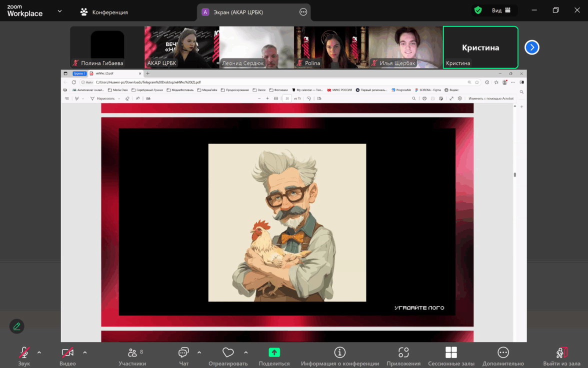Unmute the microphone
This screenshot has width=588, height=368.
click(24, 353)
